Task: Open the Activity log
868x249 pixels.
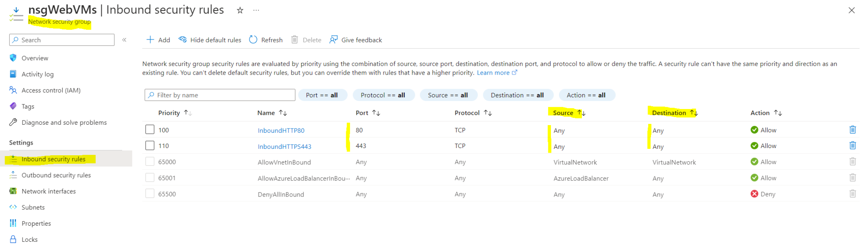Action: [38, 74]
